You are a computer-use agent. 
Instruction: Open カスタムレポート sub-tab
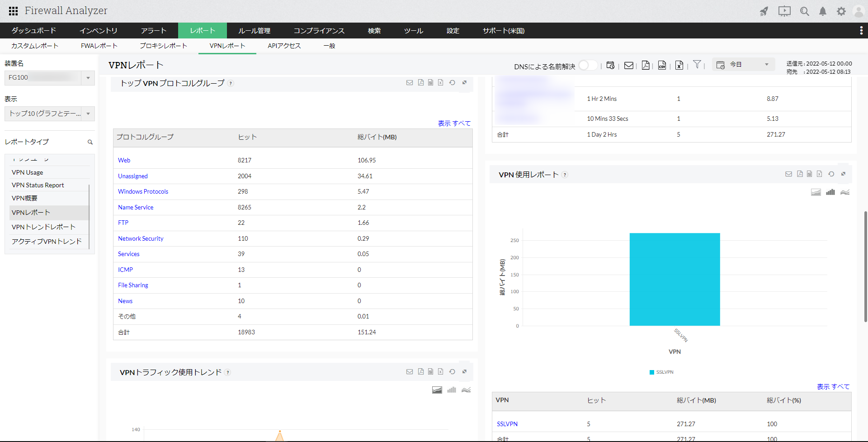click(35, 46)
